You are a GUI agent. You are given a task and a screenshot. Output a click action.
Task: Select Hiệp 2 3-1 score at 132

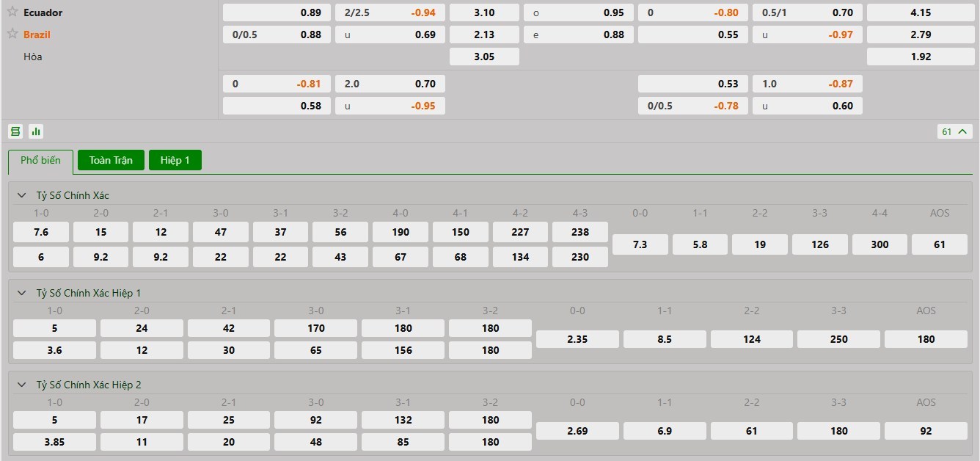click(403, 420)
